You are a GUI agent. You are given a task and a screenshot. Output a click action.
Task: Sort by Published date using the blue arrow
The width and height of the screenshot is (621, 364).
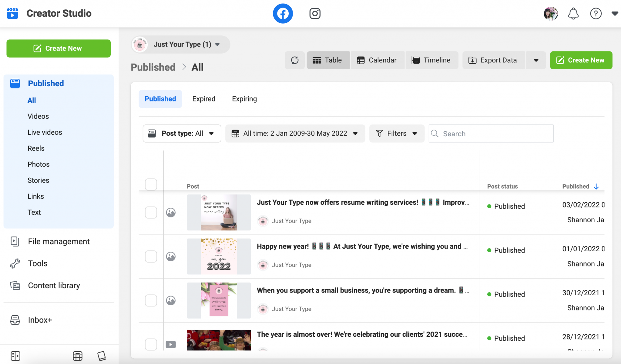pos(596,186)
